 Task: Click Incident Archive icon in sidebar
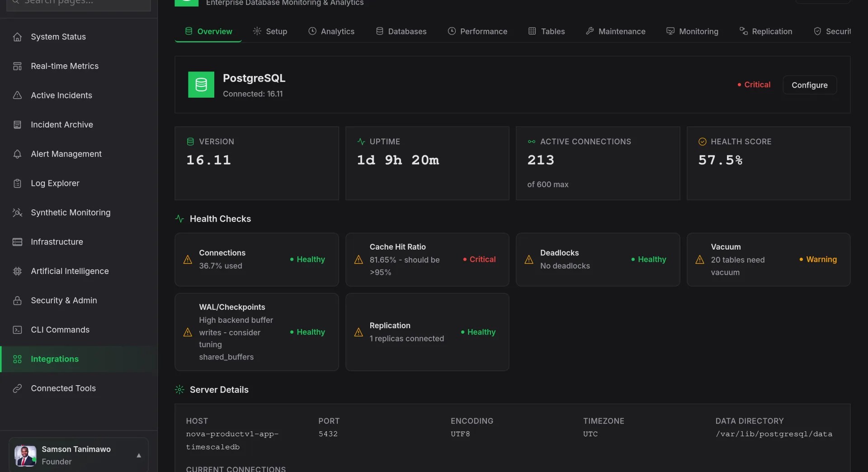click(x=17, y=125)
